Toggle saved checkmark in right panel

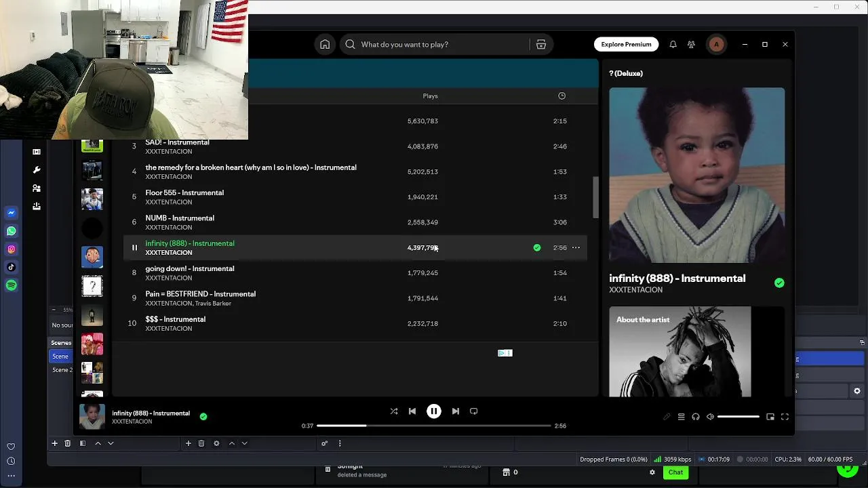[x=779, y=283]
